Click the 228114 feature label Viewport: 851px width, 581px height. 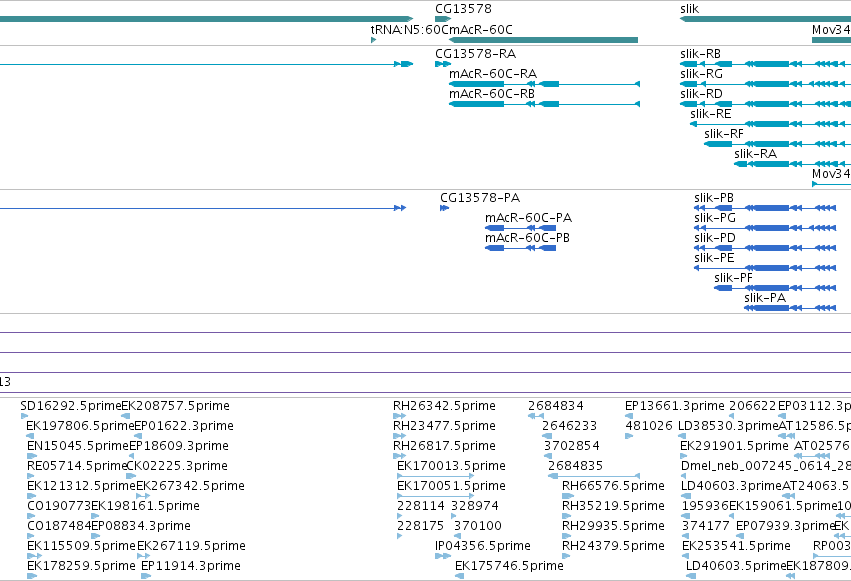pos(421,506)
